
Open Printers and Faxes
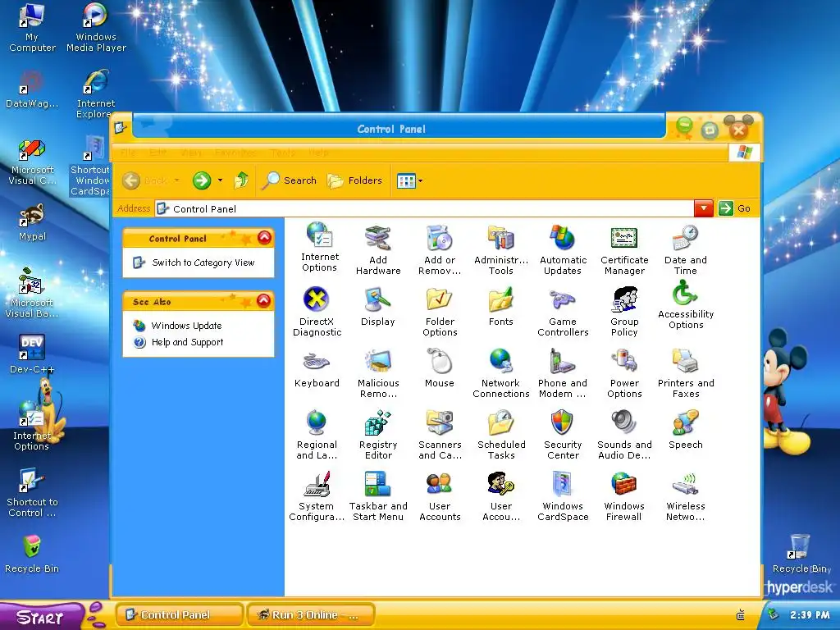click(686, 373)
